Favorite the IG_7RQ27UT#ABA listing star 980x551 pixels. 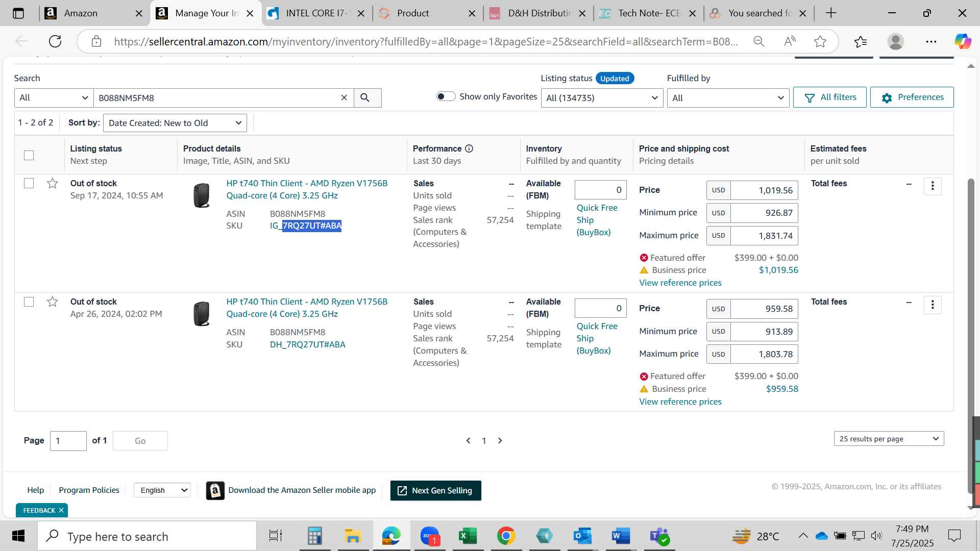(x=52, y=183)
